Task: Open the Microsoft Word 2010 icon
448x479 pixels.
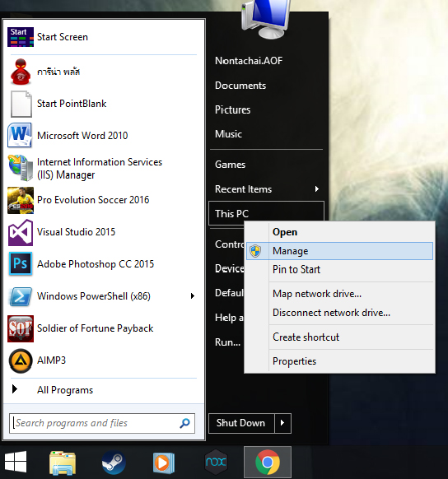Action: pos(20,135)
